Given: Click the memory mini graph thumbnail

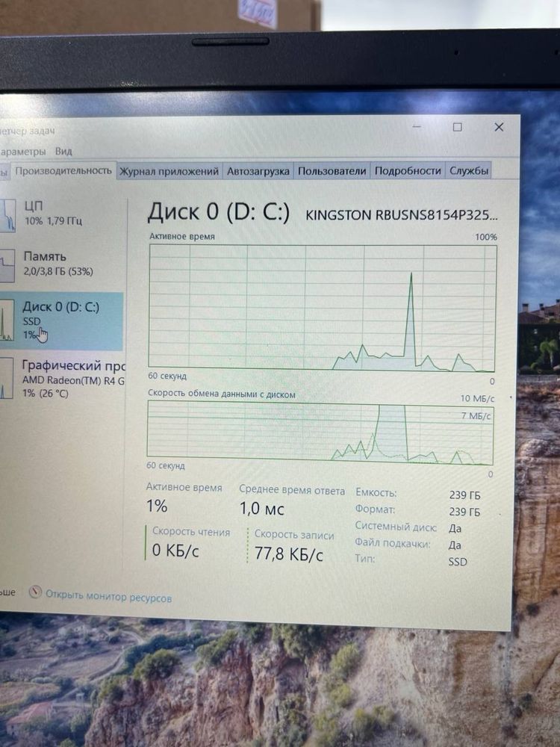Looking at the screenshot, I should click(x=7, y=266).
